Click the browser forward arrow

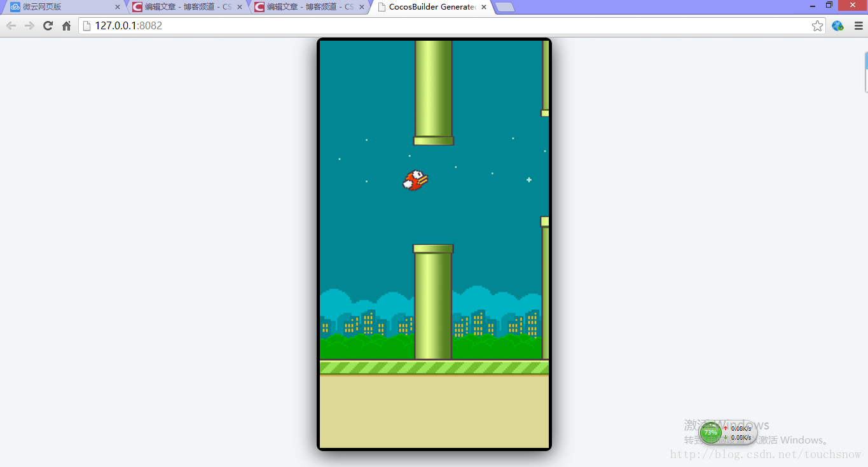[x=29, y=26]
